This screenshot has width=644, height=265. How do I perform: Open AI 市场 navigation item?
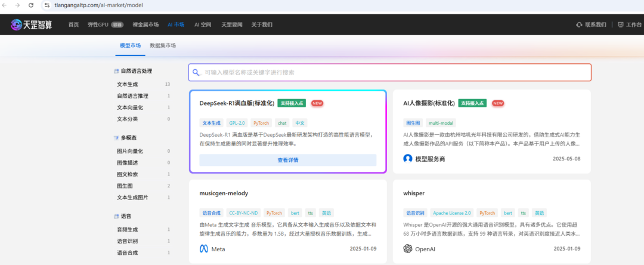(x=176, y=24)
